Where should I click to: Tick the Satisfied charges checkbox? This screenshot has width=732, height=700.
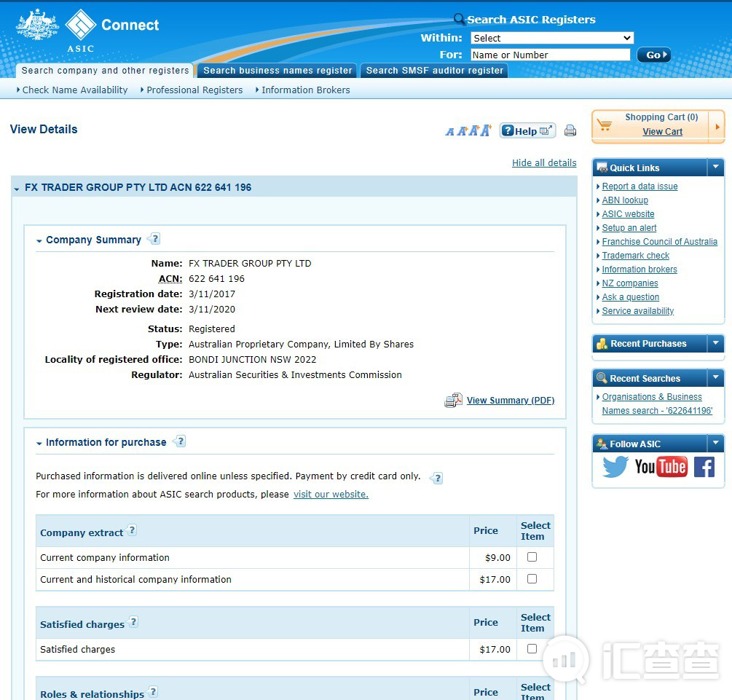click(x=532, y=648)
